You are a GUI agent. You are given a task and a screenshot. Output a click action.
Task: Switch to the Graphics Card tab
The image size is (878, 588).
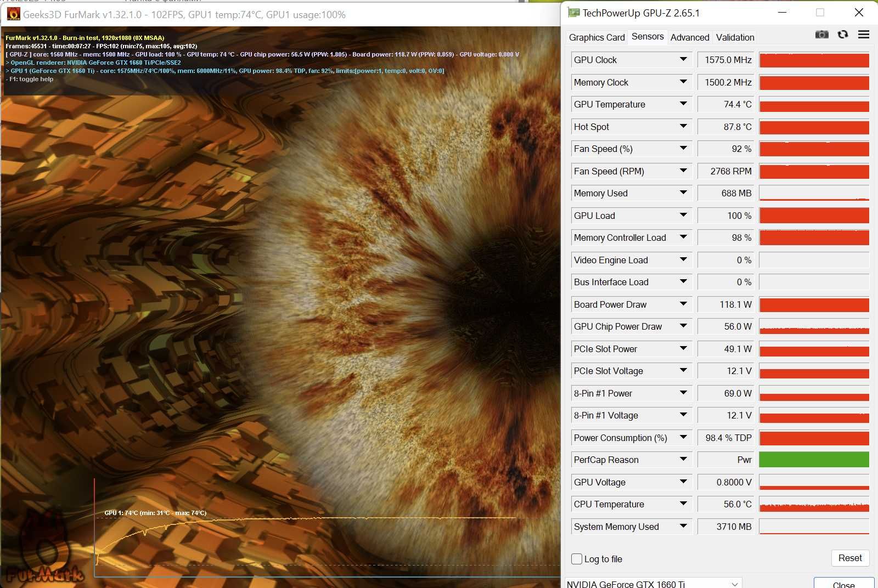[596, 37]
